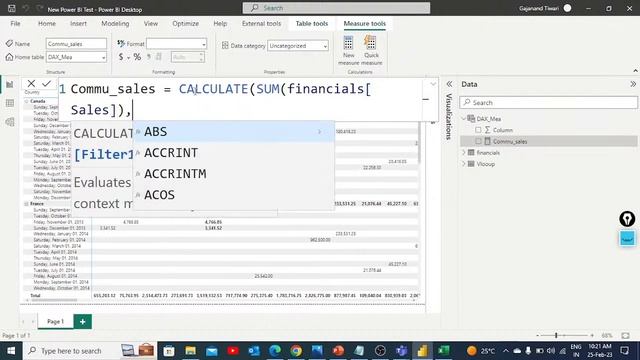
Task: Switch to the Home ribbon tab
Action: point(47,24)
